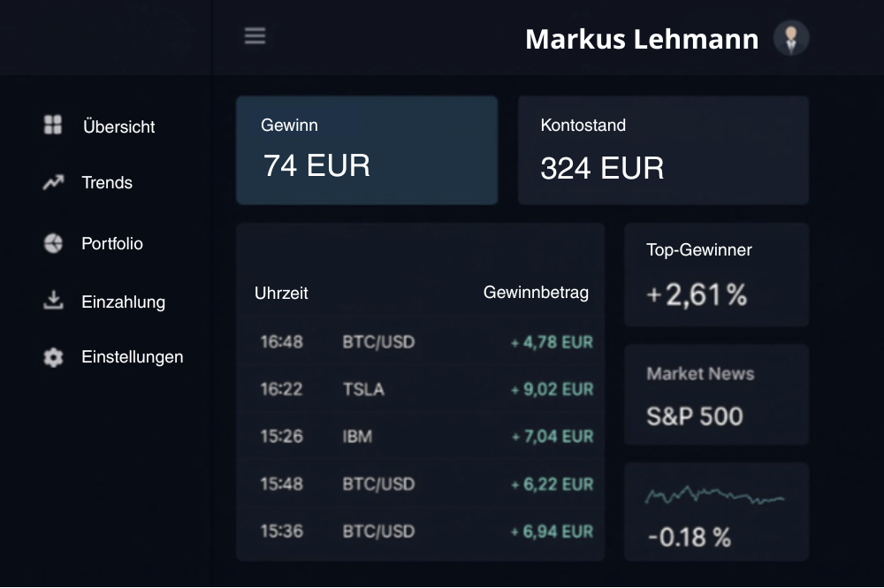Open the Top-Gewinner card
This screenshot has height=588, width=884.
pos(716,275)
